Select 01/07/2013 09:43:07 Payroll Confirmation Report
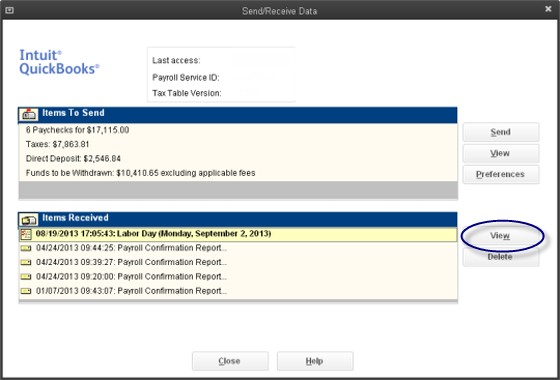The image size is (560, 380). pos(238,291)
